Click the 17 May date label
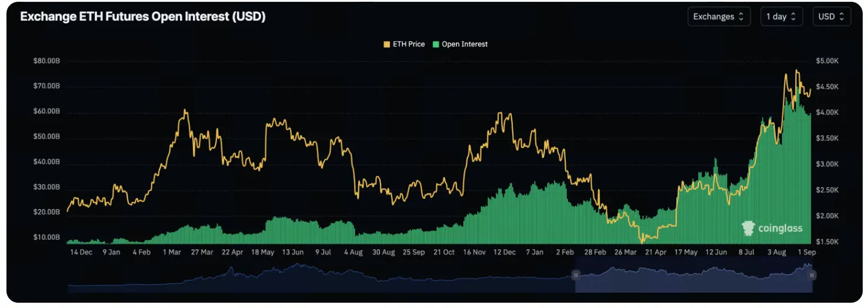Viewport: 868px width, 308px height. pos(686,252)
